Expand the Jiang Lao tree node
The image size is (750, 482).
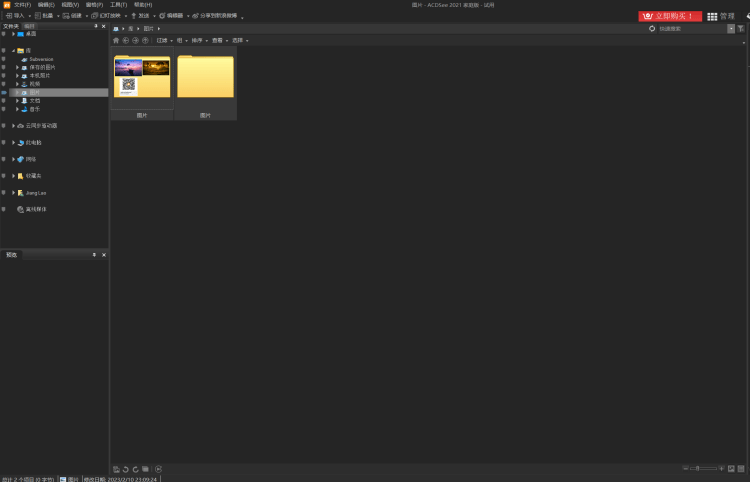(x=13, y=193)
